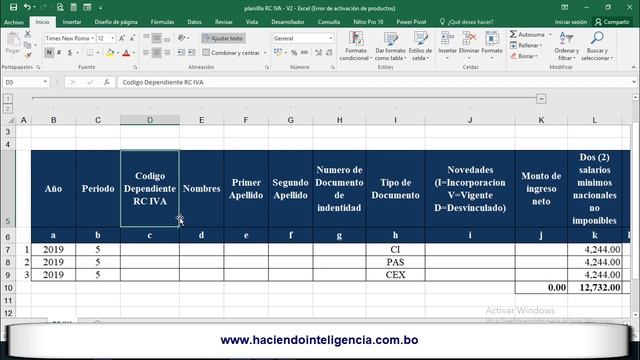The height and width of the screenshot is (360, 640).
Task: Open the General number format dropdown
Action: pos(331,38)
